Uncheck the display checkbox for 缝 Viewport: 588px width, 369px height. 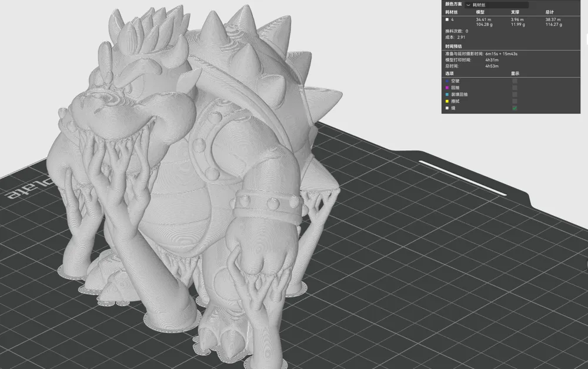click(514, 108)
